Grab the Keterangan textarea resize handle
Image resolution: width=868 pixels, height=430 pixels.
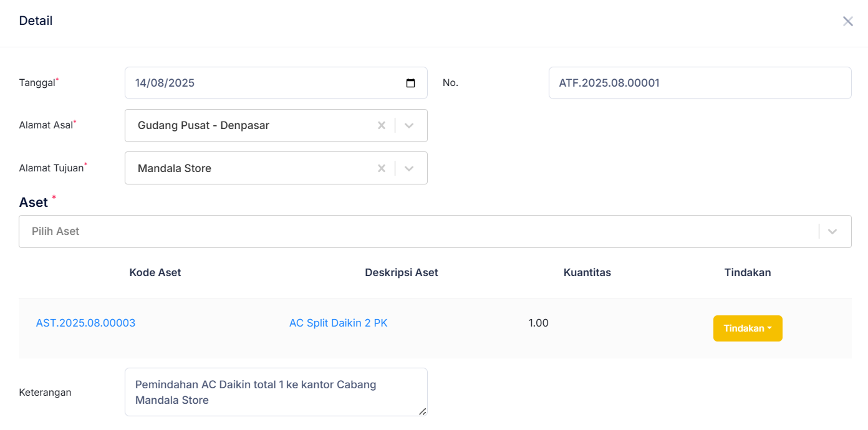pos(423,411)
